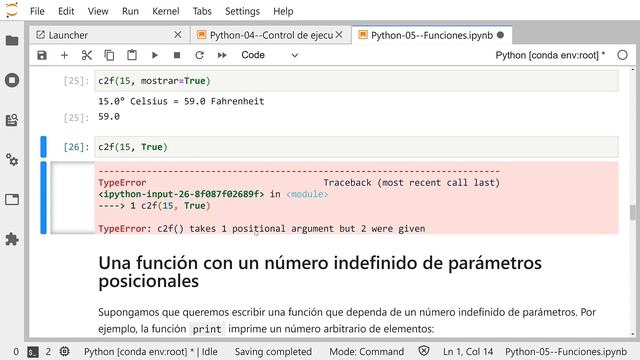
Task: Click the terminal count status bar icon
Action: 33,352
